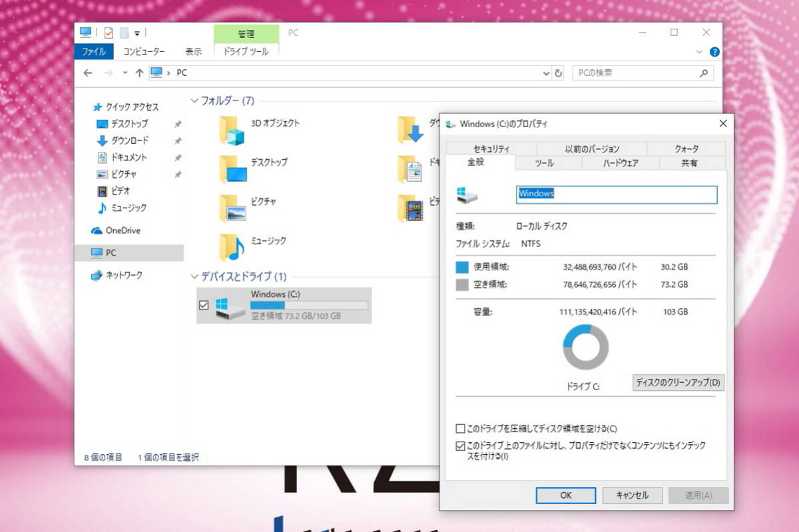Image resolution: width=799 pixels, height=532 pixels.
Task: Collapse the デバイスとドライブ (1) group
Action: 194,276
